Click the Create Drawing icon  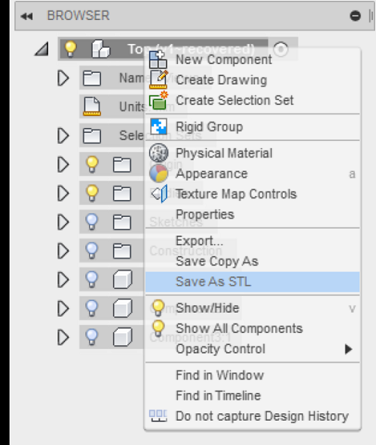tap(158, 80)
